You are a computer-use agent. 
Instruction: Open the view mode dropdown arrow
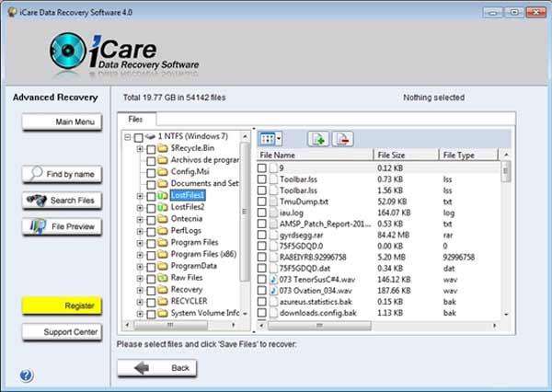point(279,139)
